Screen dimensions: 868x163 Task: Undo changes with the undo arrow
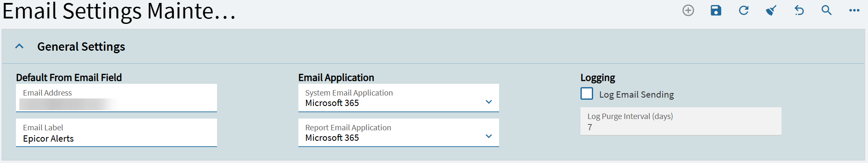pos(799,10)
